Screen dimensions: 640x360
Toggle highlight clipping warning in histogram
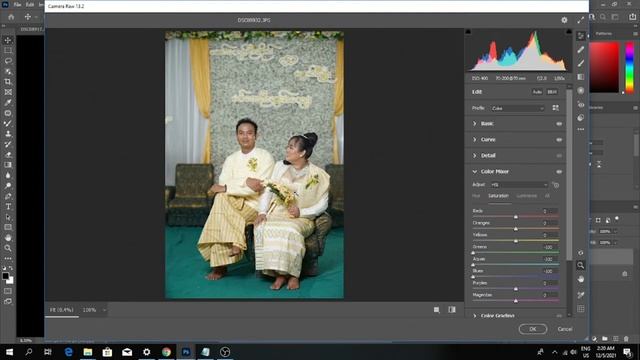(569, 32)
